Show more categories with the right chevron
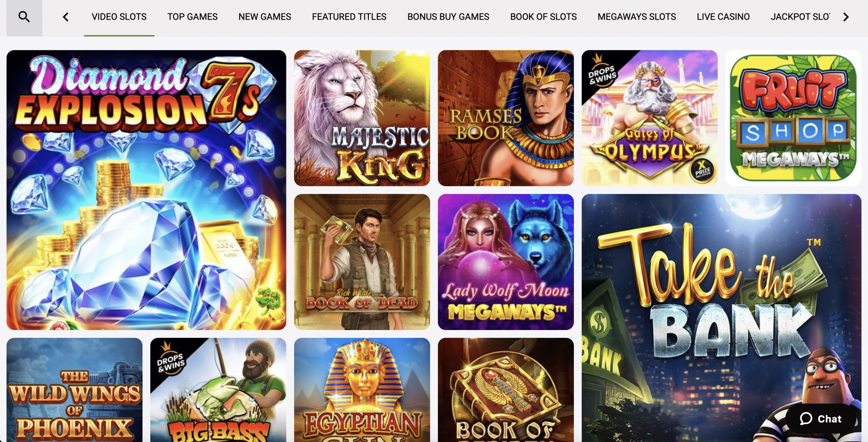 846,17
